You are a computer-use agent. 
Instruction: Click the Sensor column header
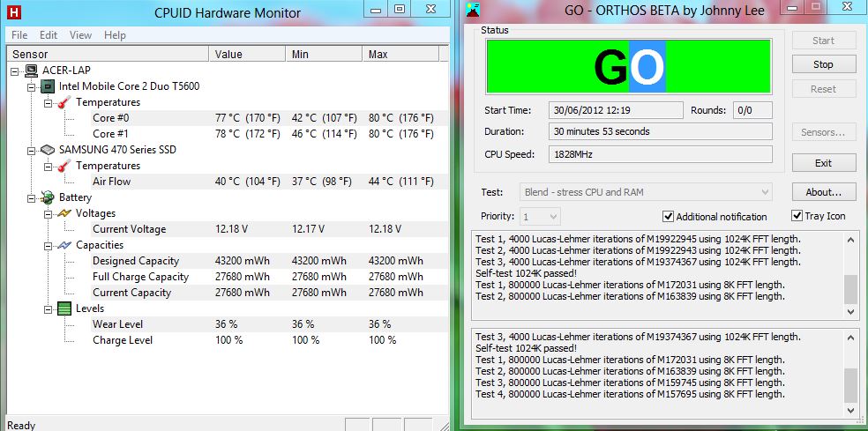pos(108,55)
